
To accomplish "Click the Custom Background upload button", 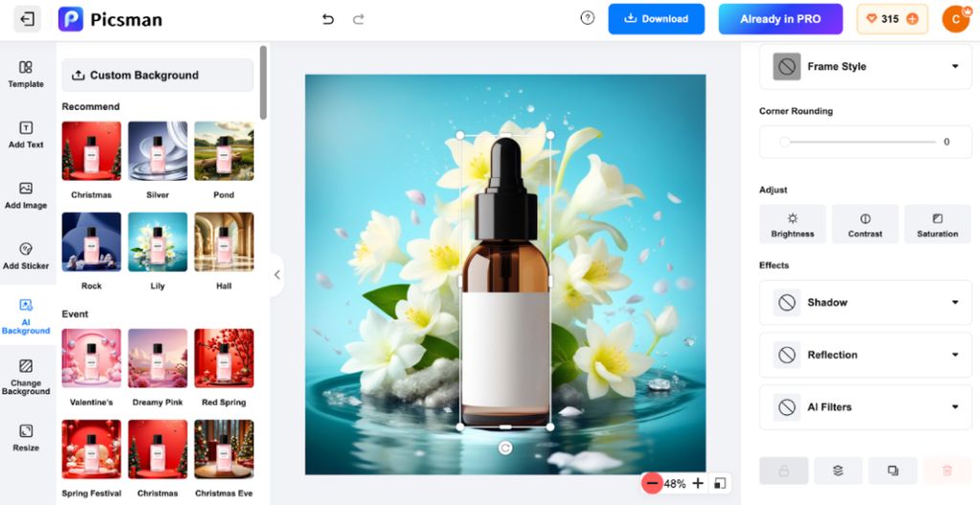I will click(158, 75).
